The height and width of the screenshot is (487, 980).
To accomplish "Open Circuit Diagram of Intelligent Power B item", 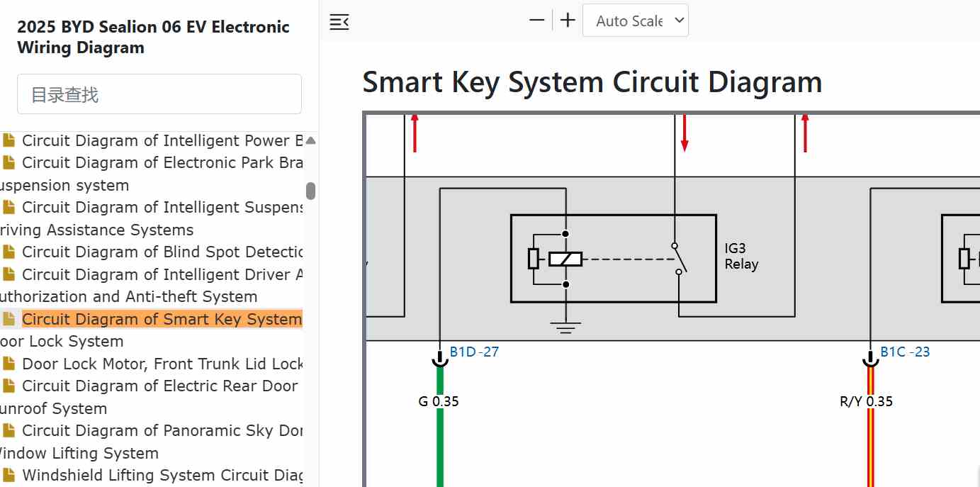I will [162, 140].
